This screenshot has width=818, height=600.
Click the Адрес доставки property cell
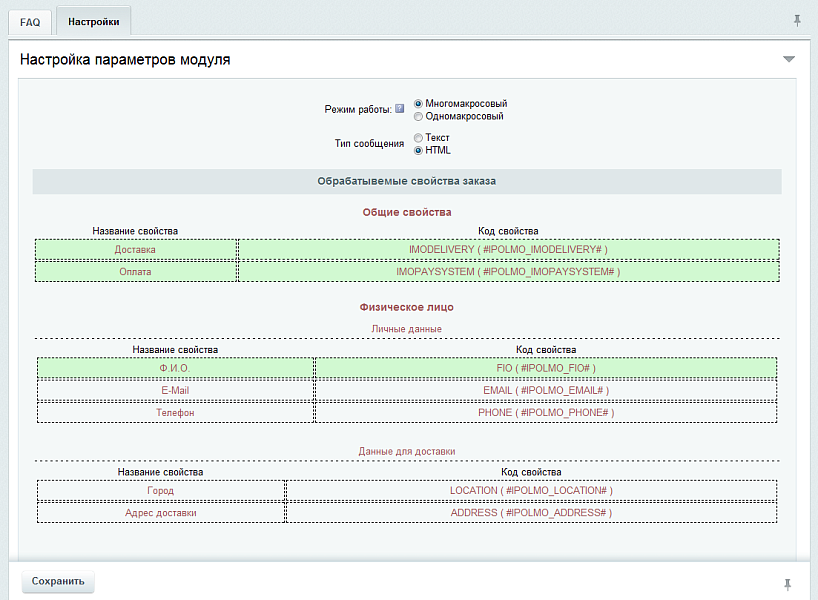click(161, 512)
